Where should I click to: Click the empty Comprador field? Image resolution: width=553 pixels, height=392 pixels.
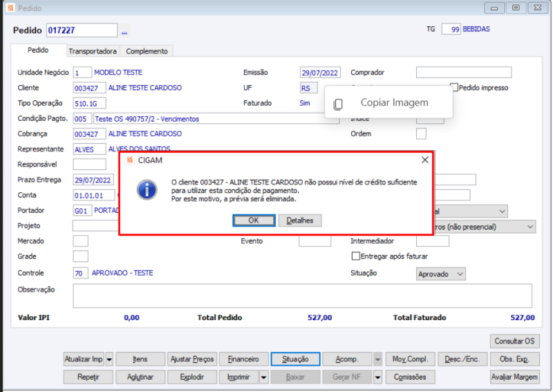coord(464,73)
